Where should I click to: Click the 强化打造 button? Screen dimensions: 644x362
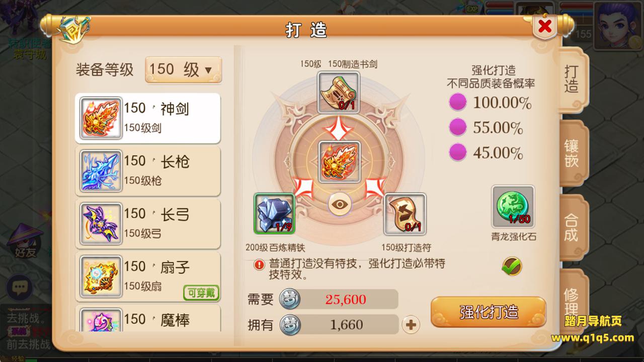pos(489,312)
